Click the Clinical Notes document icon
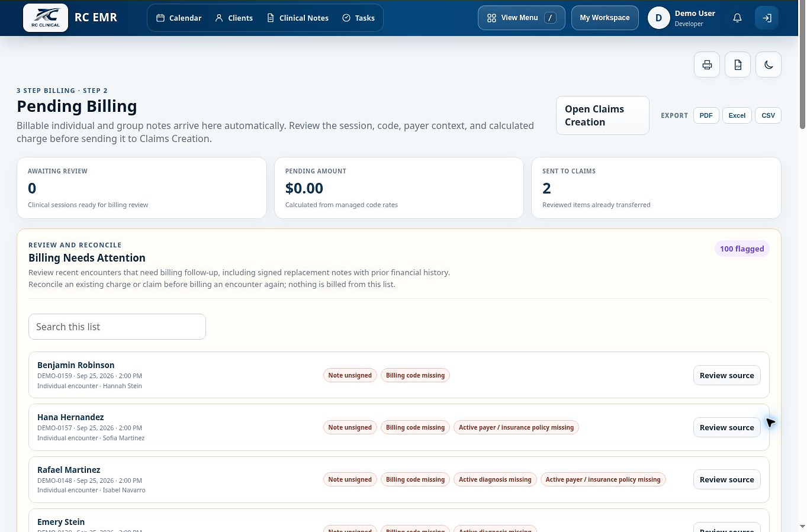This screenshot has height=532, width=807. click(x=271, y=18)
